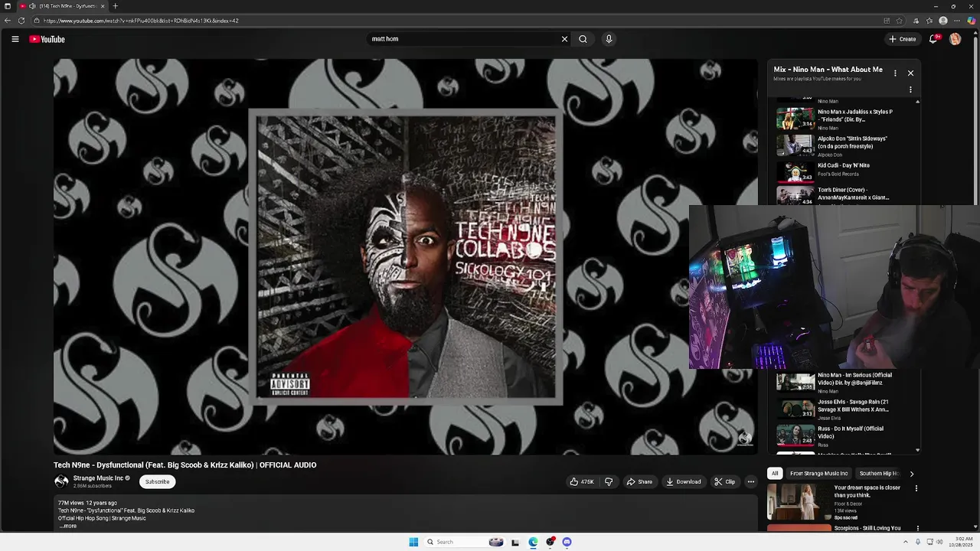Subscribe to Strange Music Inc
The height and width of the screenshot is (551, 980).
pos(157,481)
